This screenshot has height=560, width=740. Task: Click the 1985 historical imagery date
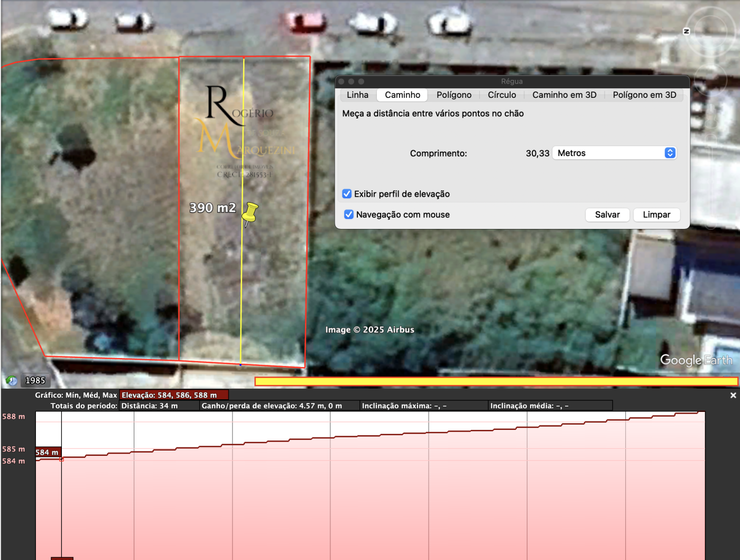point(35,381)
